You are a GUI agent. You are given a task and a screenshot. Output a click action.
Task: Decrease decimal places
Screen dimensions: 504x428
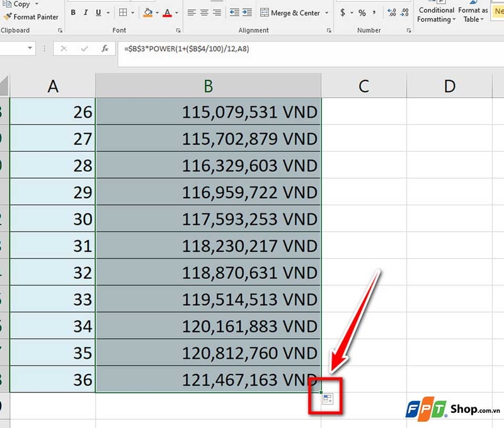click(x=404, y=13)
